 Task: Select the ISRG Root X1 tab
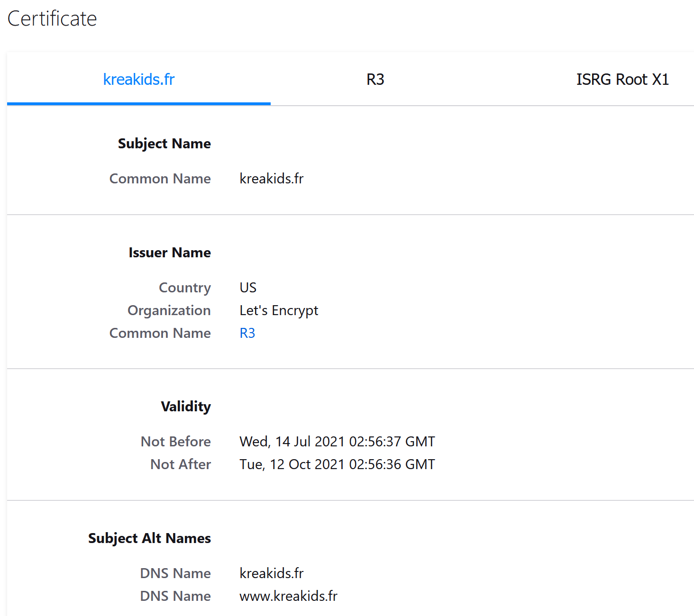[x=622, y=79]
